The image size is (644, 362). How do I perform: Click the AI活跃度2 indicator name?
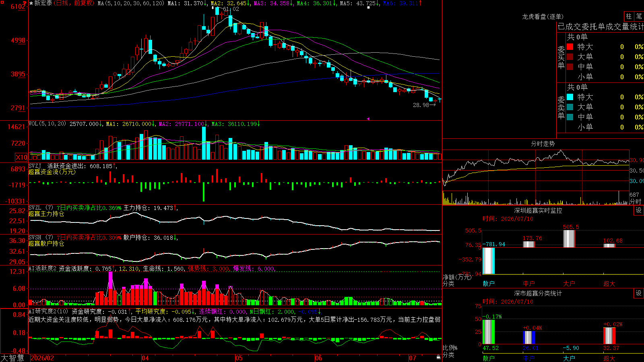click(43, 269)
